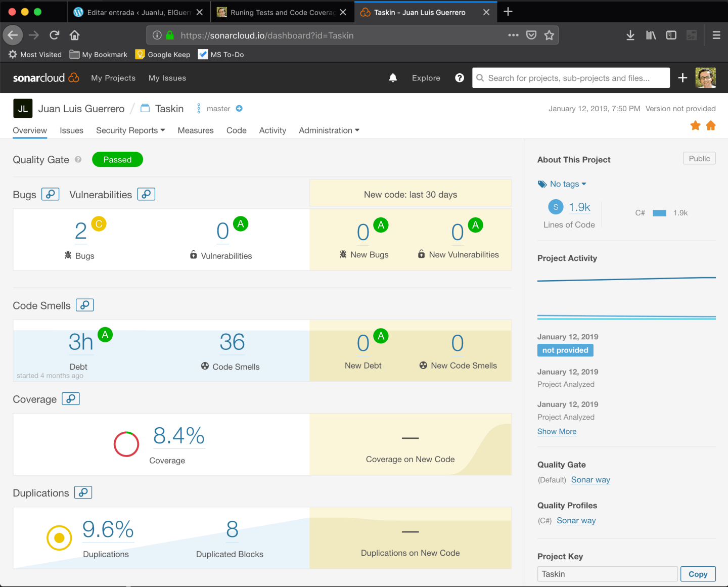Open the Duplications measure link icon
This screenshot has width=728, height=587.
(83, 492)
